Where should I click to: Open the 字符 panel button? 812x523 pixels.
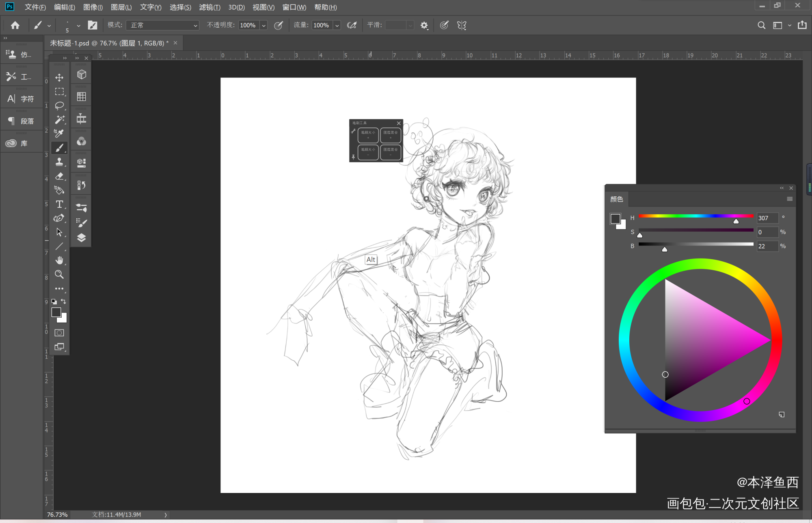click(22, 99)
